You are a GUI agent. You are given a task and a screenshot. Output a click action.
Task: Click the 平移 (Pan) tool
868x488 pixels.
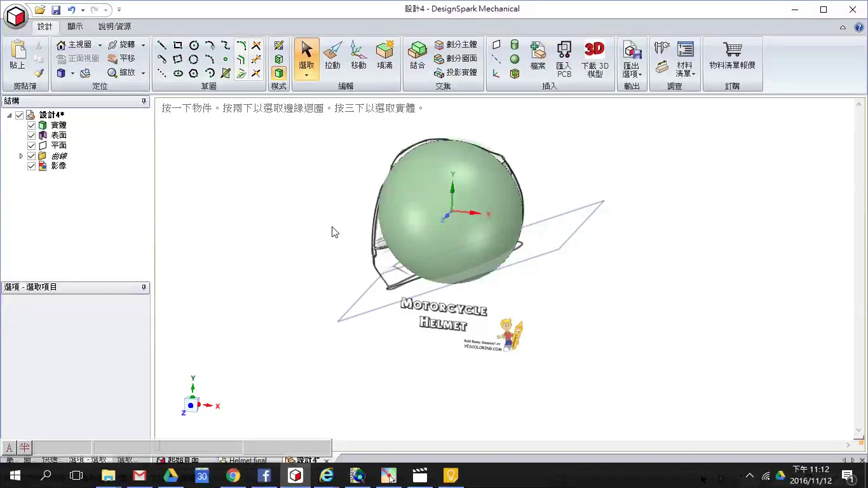(121, 58)
